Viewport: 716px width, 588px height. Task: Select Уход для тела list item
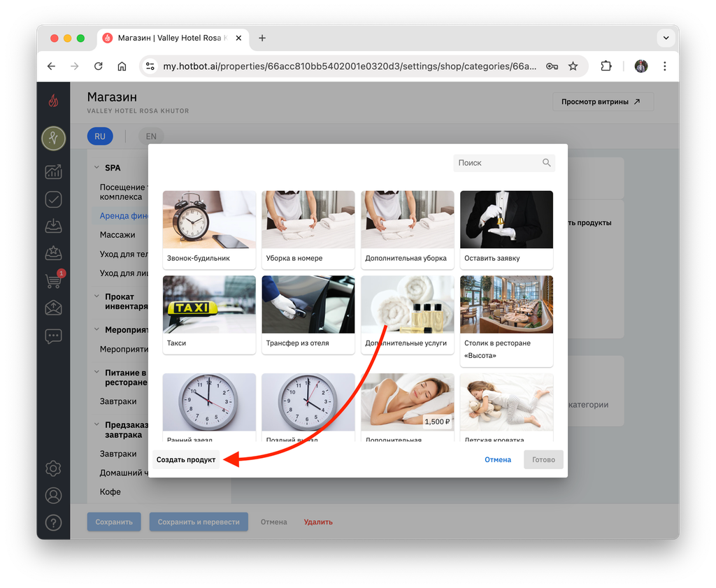click(124, 254)
